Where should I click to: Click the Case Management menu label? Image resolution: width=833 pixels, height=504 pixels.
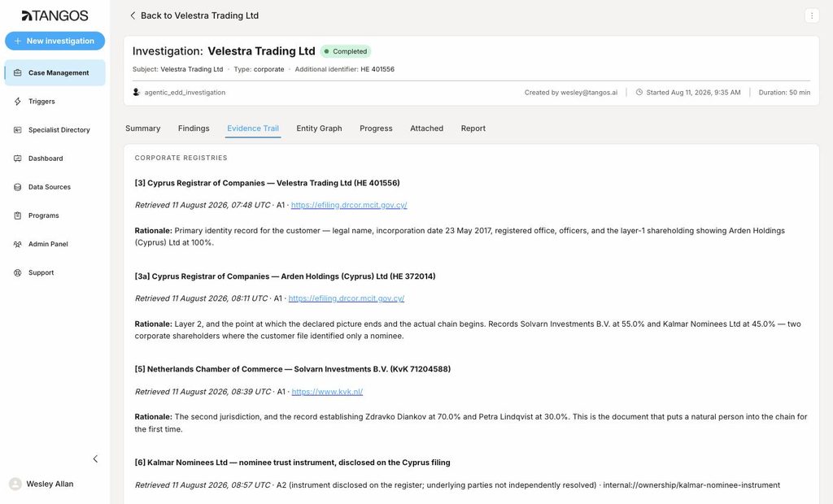pos(59,73)
